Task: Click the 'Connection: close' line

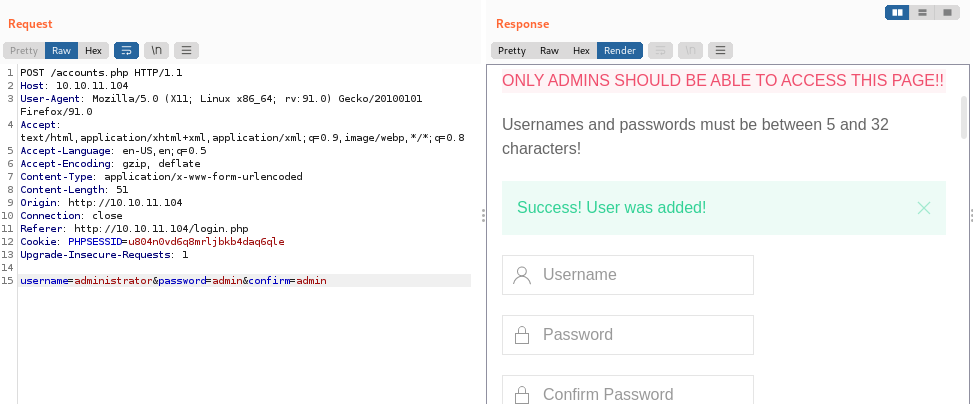Action: [71, 216]
